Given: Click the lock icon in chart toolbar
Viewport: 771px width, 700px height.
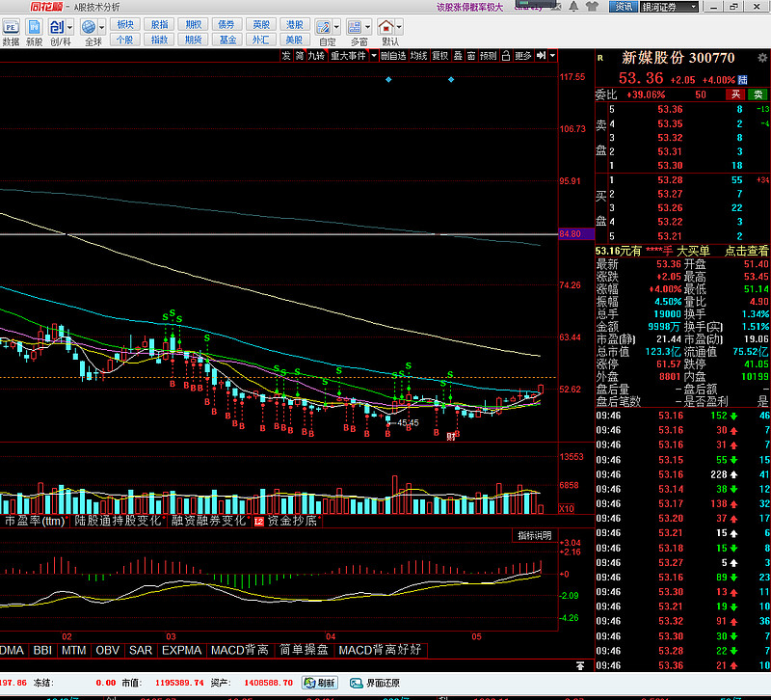Looking at the screenshot, I should pos(506,56).
